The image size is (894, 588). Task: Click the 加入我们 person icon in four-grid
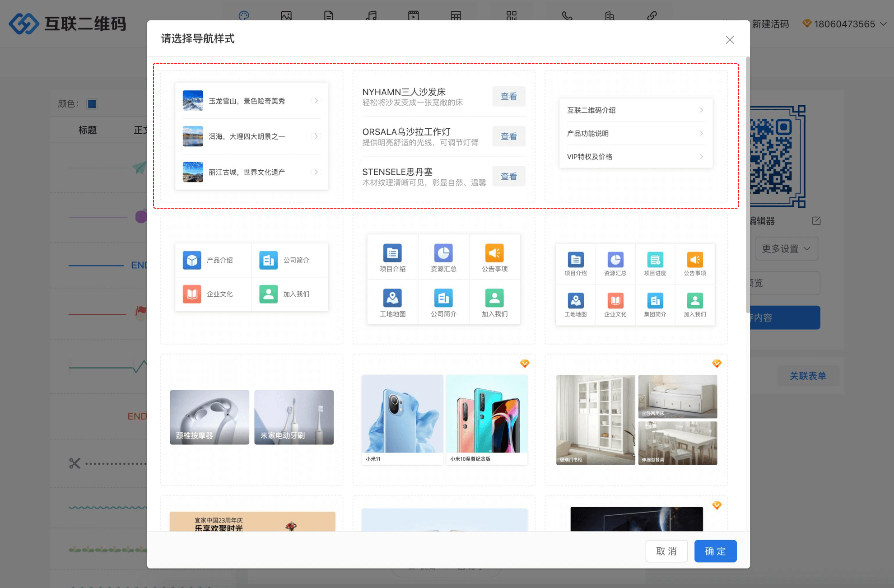(268, 294)
